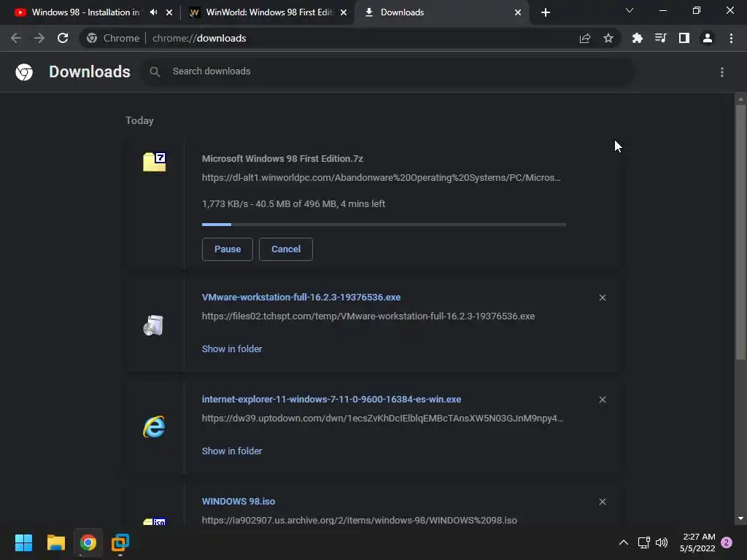
Task: Open the media control icon in toolbar
Action: click(x=661, y=38)
